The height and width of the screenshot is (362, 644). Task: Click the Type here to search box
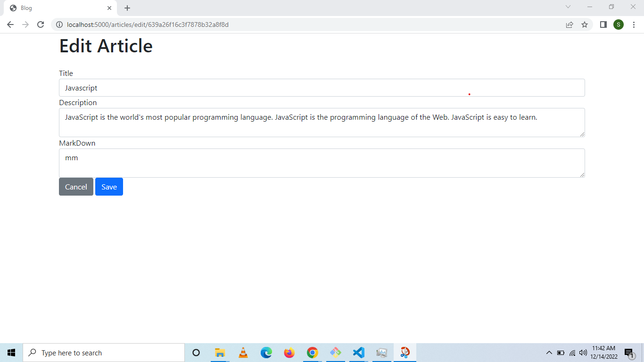(x=104, y=353)
